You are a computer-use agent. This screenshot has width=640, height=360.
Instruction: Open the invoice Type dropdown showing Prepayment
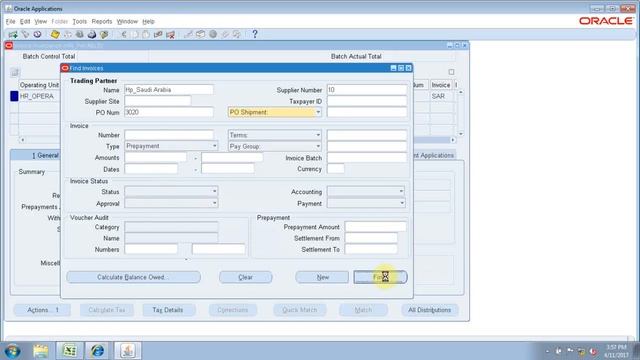click(215, 146)
